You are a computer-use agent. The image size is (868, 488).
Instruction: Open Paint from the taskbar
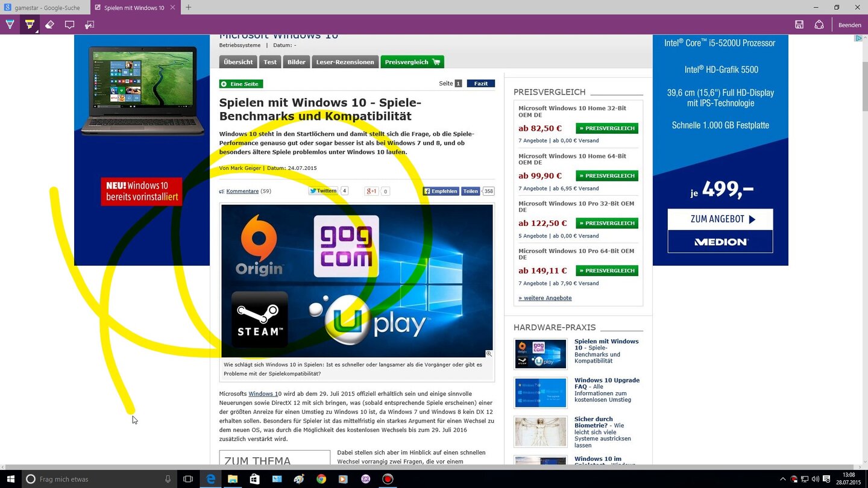[299, 479]
